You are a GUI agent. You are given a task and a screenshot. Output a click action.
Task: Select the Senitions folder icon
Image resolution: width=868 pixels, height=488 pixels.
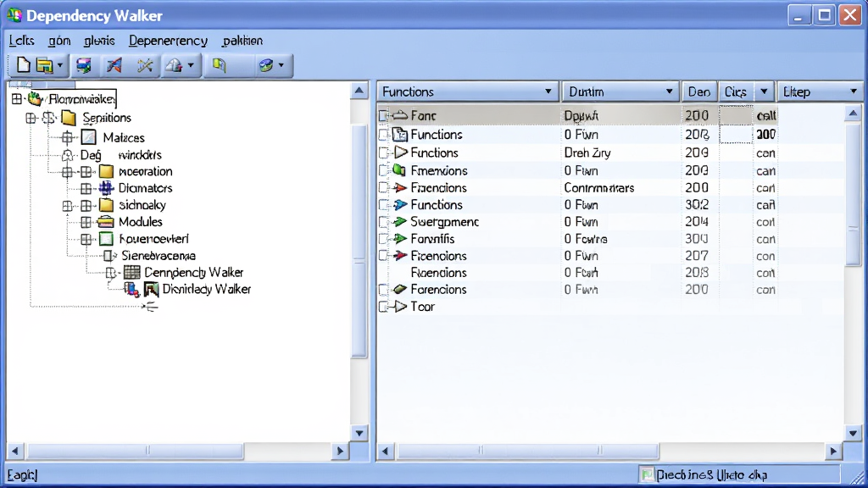coord(69,118)
